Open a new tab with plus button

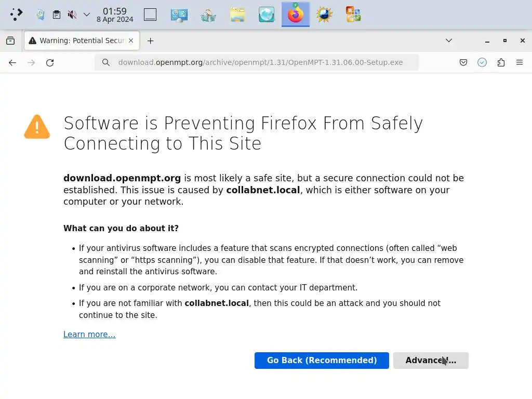tap(150, 41)
